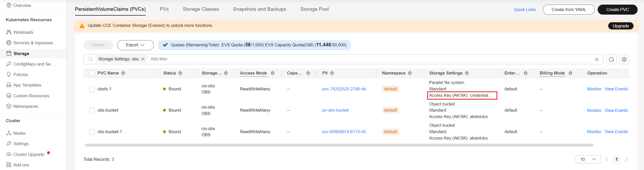644x170 pixels.
Task: Remove the Storage Settings obs filter
Action: coord(143,59)
